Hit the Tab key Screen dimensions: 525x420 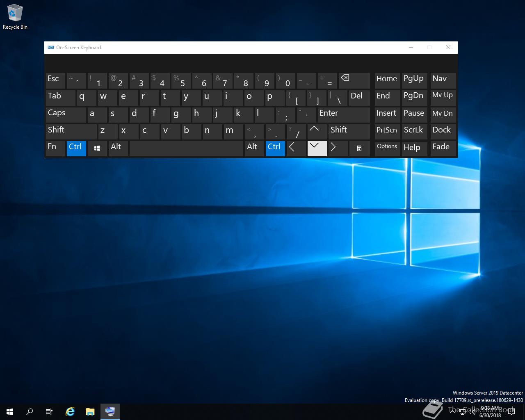[x=61, y=98]
